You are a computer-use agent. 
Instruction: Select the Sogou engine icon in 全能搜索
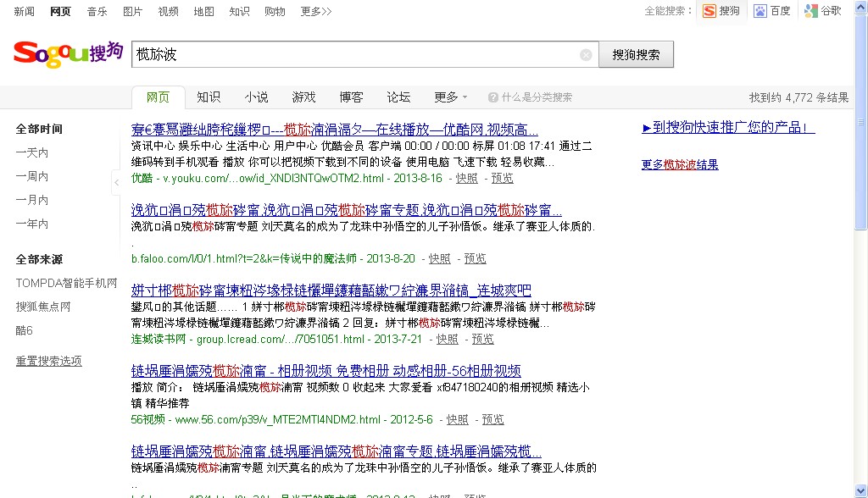point(709,11)
